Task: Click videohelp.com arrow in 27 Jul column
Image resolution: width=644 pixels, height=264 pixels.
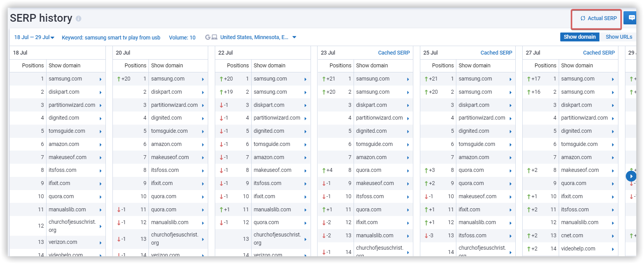Action: 613,249
